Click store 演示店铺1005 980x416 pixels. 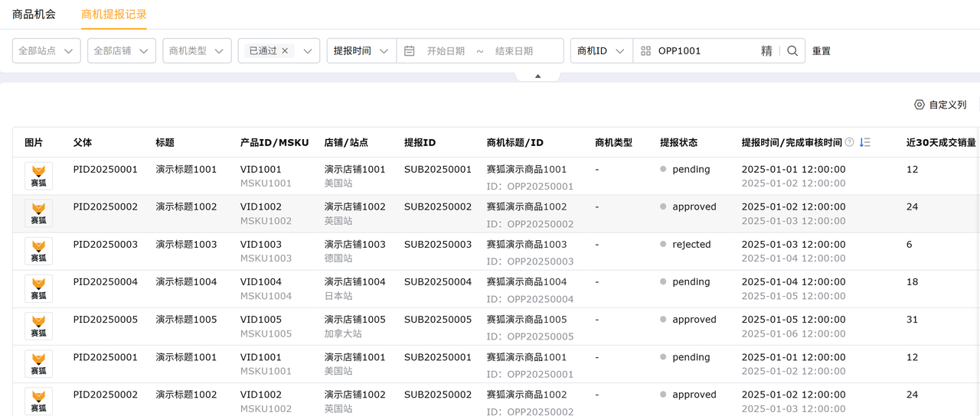(355, 320)
